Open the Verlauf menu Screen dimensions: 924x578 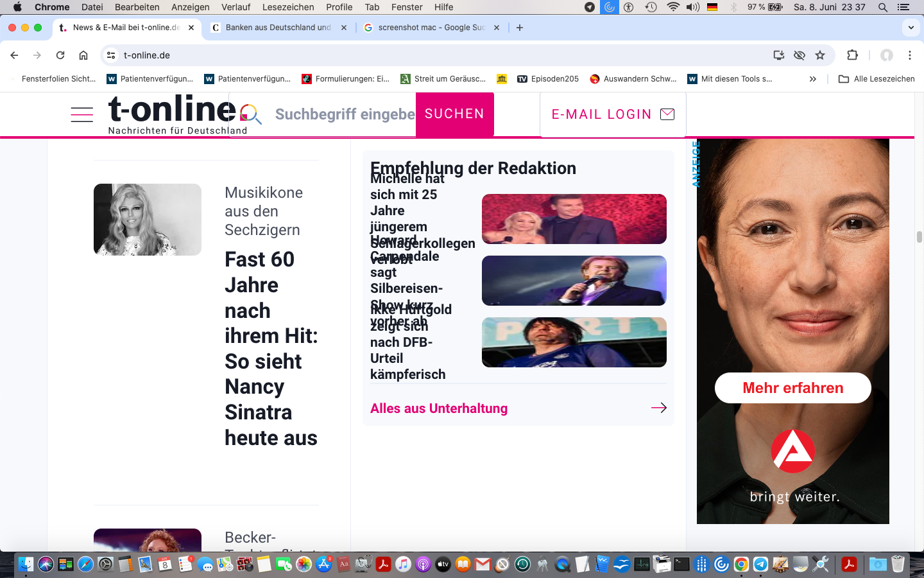(236, 7)
